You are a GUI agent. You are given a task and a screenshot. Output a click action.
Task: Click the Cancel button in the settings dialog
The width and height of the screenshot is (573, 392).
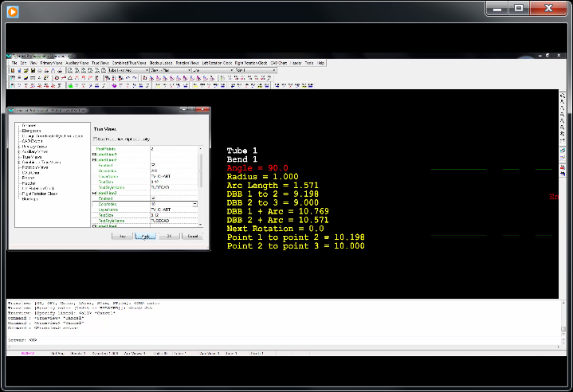[x=193, y=236]
